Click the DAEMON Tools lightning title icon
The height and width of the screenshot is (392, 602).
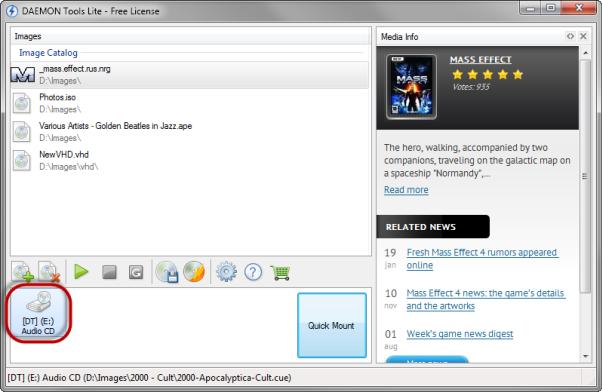click(x=12, y=11)
